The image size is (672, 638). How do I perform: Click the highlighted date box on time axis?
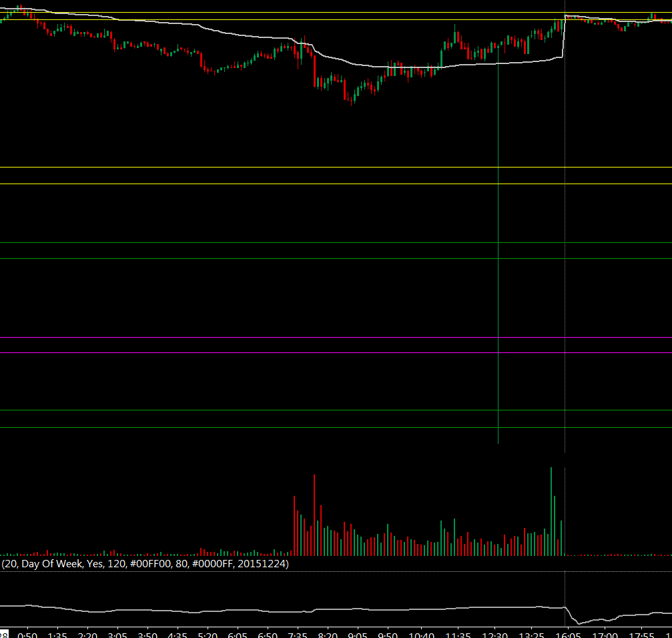pos(4,635)
